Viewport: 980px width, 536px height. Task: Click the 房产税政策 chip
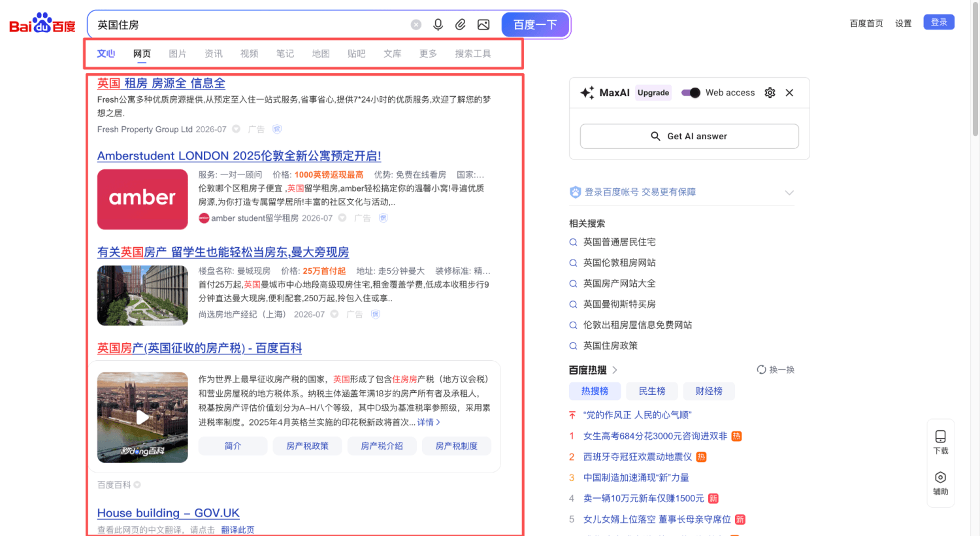tap(308, 446)
